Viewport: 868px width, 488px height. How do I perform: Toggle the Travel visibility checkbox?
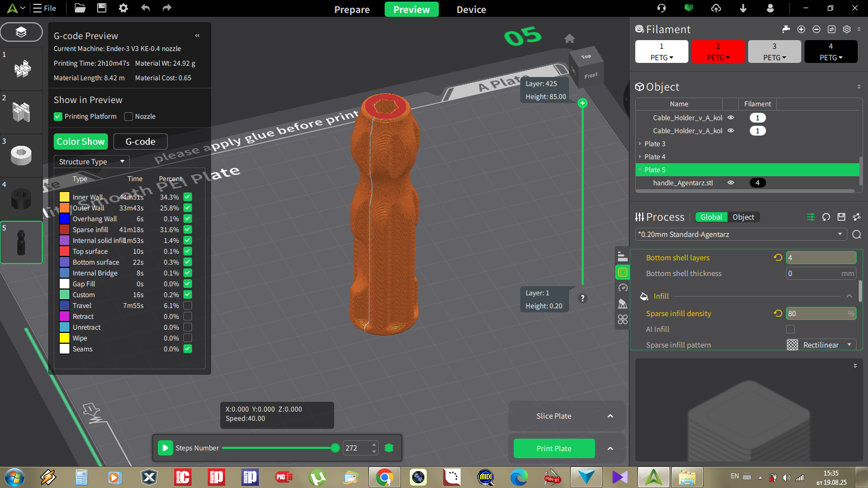[x=188, y=305]
